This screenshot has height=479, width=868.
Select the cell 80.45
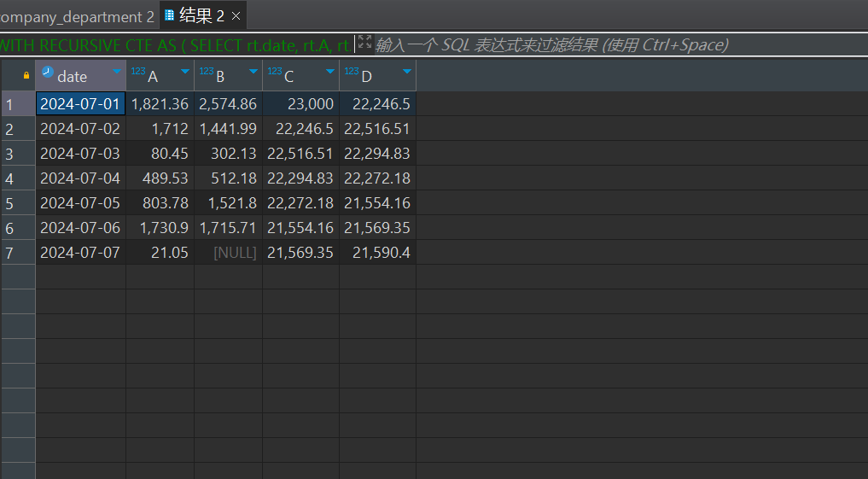pos(160,154)
